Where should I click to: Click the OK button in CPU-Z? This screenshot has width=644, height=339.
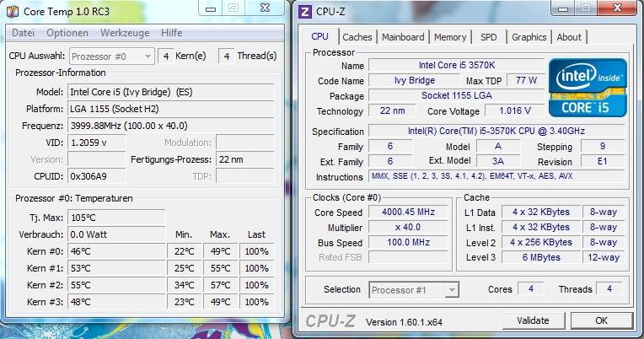coord(601,320)
